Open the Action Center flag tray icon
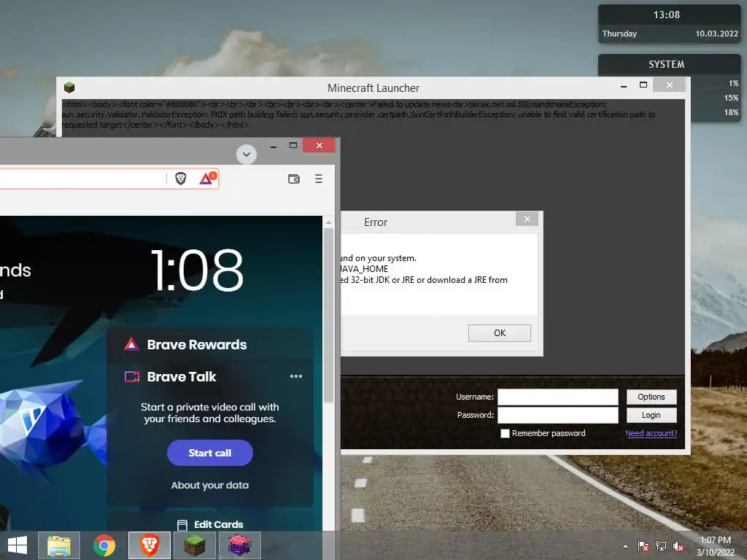This screenshot has height=560, width=747. (643, 546)
